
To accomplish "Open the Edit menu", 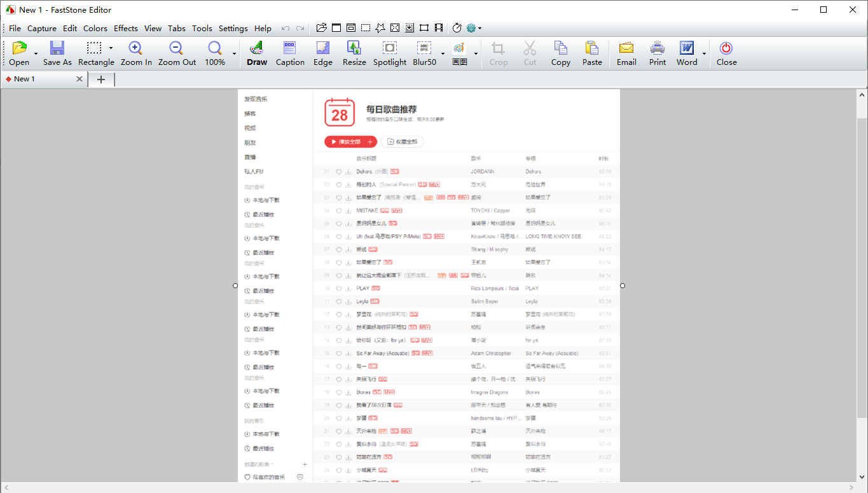I will 70,28.
